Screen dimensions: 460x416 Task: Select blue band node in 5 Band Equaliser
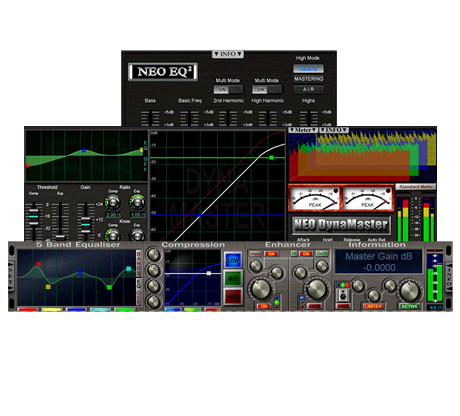click(x=80, y=272)
